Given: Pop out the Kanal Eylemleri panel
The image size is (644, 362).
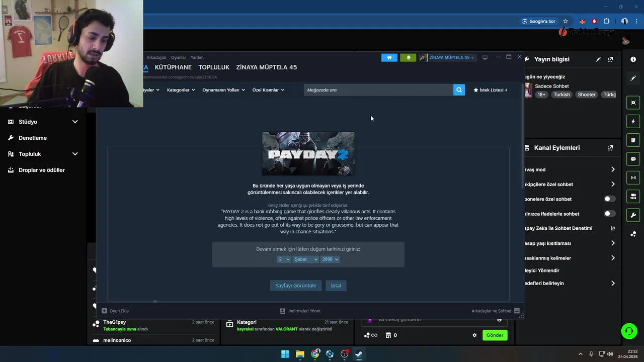Looking at the screenshot, I should click(610, 148).
